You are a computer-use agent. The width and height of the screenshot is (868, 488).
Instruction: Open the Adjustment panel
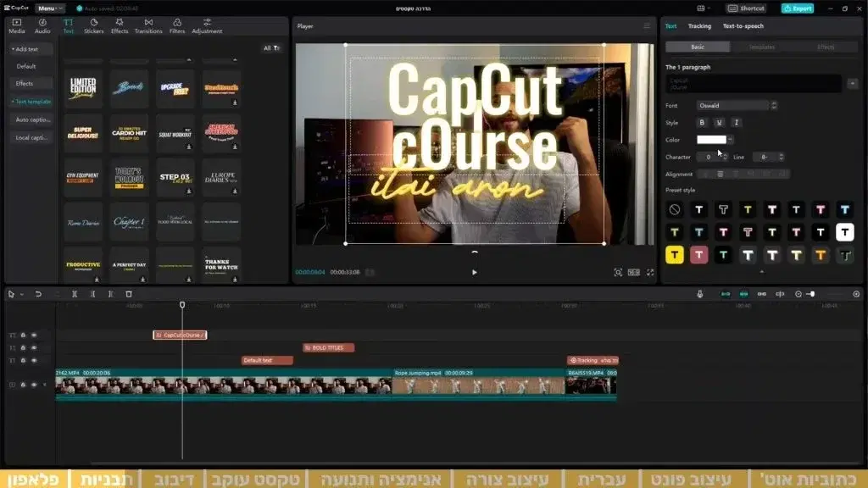coord(207,26)
